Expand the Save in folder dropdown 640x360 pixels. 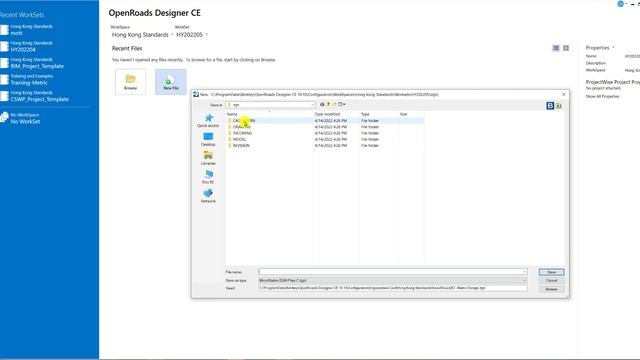click(x=312, y=105)
